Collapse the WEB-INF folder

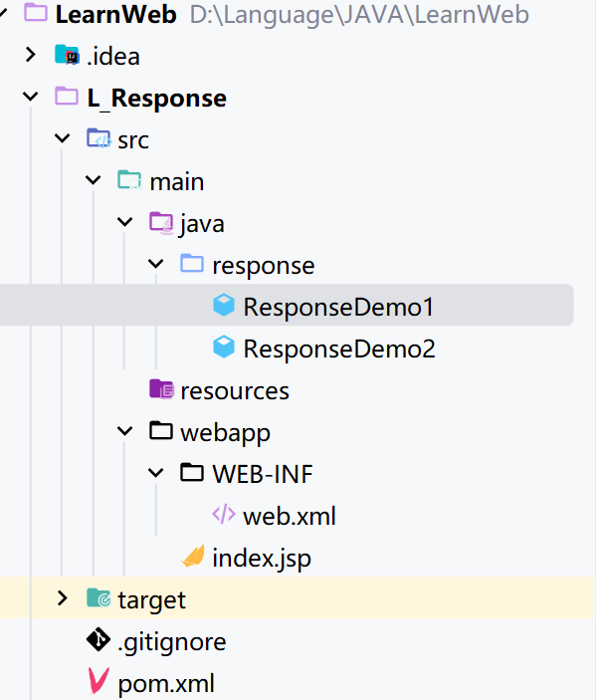coord(156,474)
